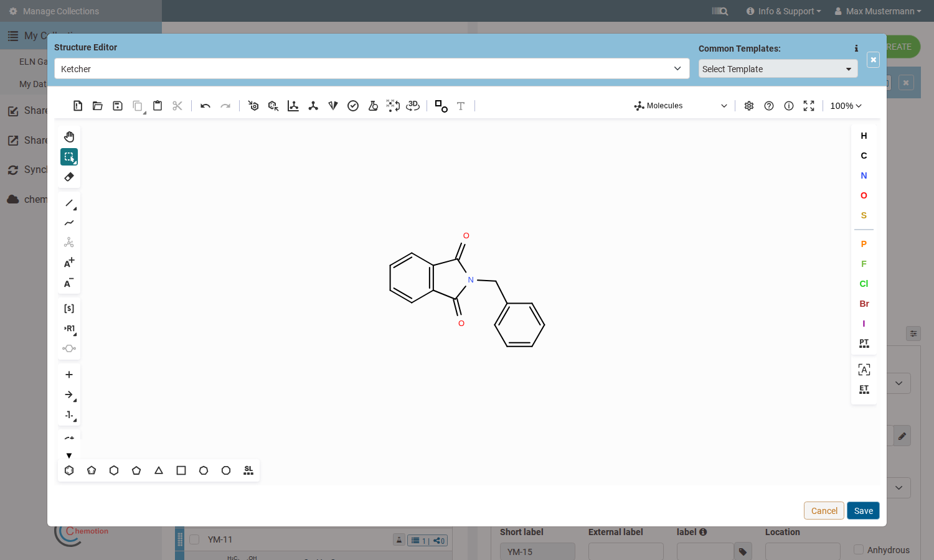The width and height of the screenshot is (934, 560).
Task: Open a structure file from disk
Action: coord(98,106)
